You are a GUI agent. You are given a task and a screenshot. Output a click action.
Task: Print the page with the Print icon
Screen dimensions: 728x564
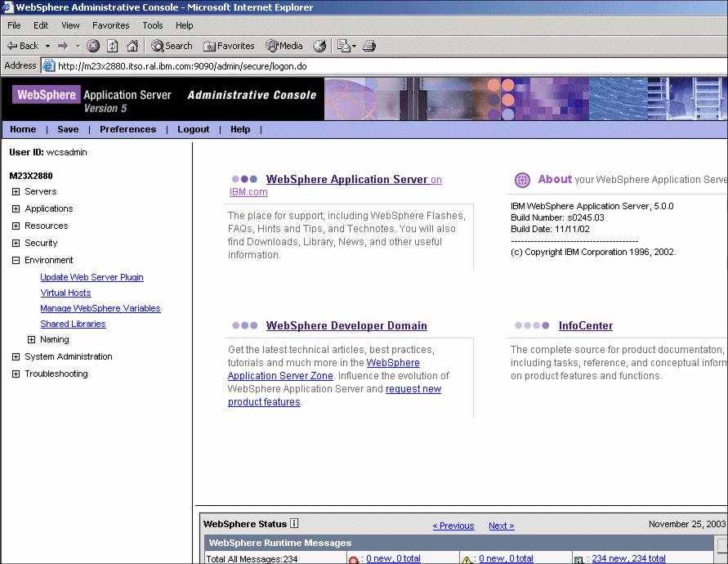369,46
